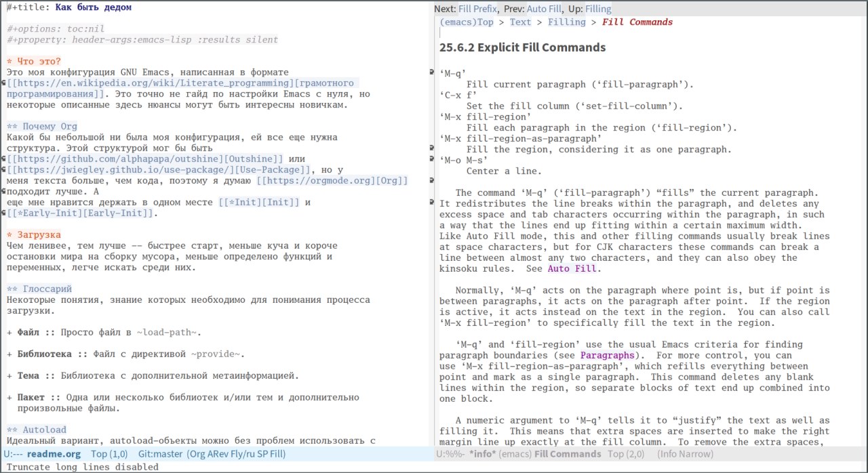Collapse the '** Глоссарий' subheading
868x473 pixels.
point(39,289)
